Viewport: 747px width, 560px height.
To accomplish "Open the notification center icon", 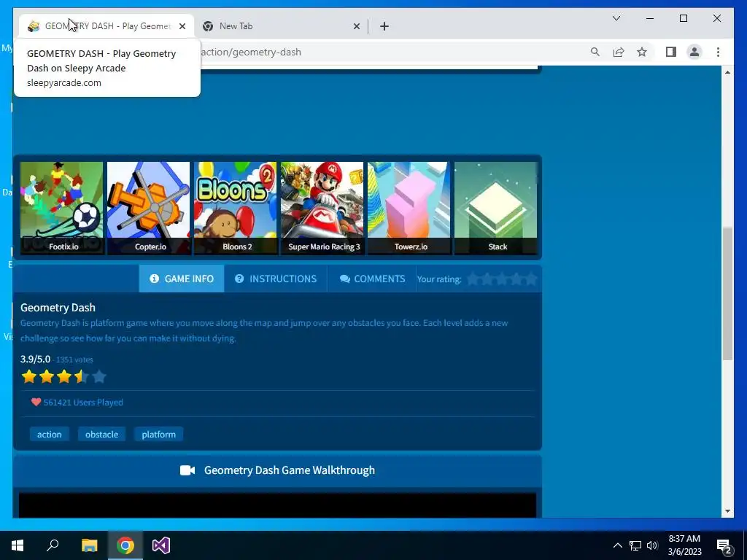I will 724,546.
